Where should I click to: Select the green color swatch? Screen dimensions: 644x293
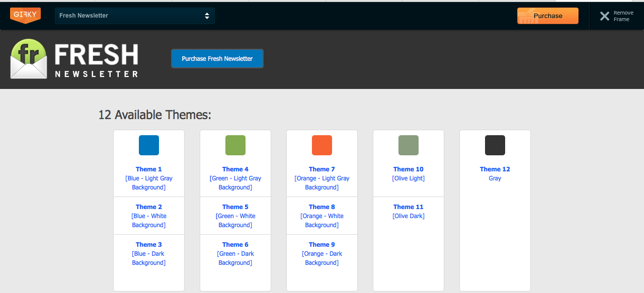(235, 145)
